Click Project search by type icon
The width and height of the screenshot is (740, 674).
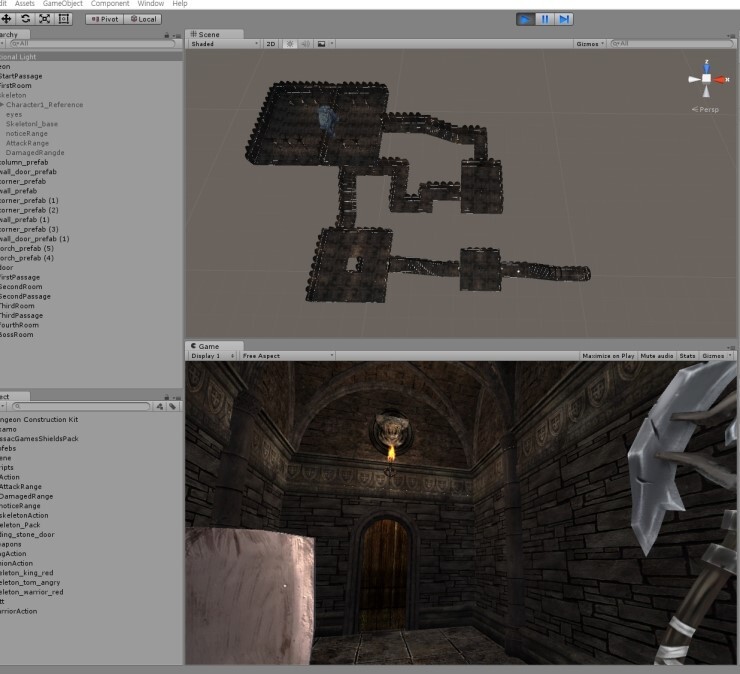(x=160, y=406)
